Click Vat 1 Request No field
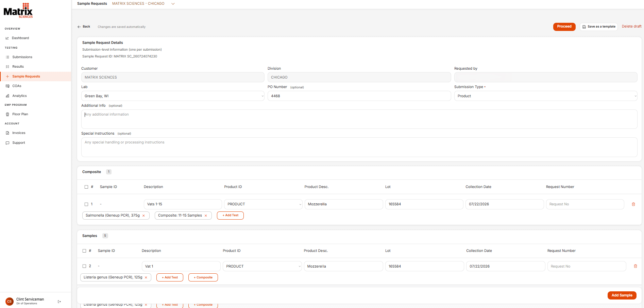 point(587,266)
